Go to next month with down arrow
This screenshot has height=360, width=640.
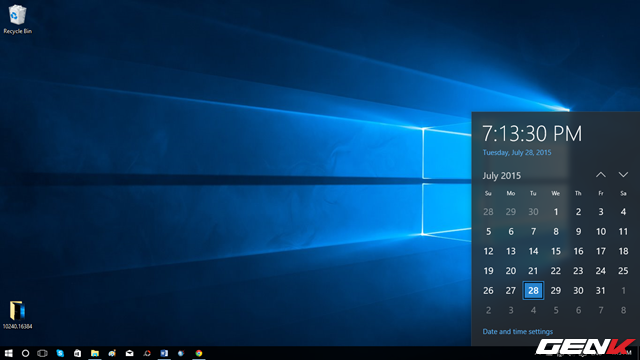point(623,175)
